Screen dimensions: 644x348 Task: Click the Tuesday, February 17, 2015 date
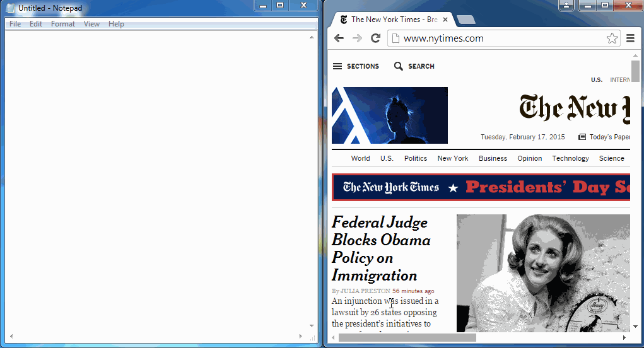click(x=523, y=137)
